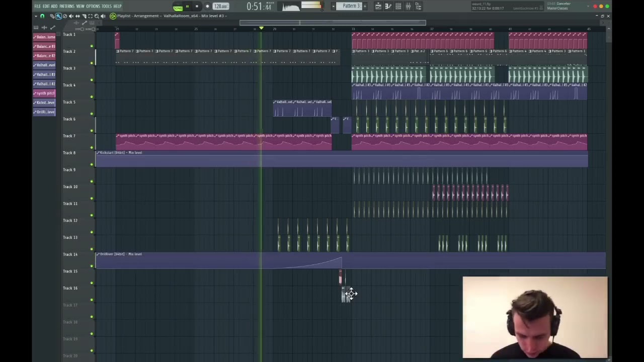Mute Track 1 via its green light
Screen dimensions: 644x362
click(x=92, y=46)
